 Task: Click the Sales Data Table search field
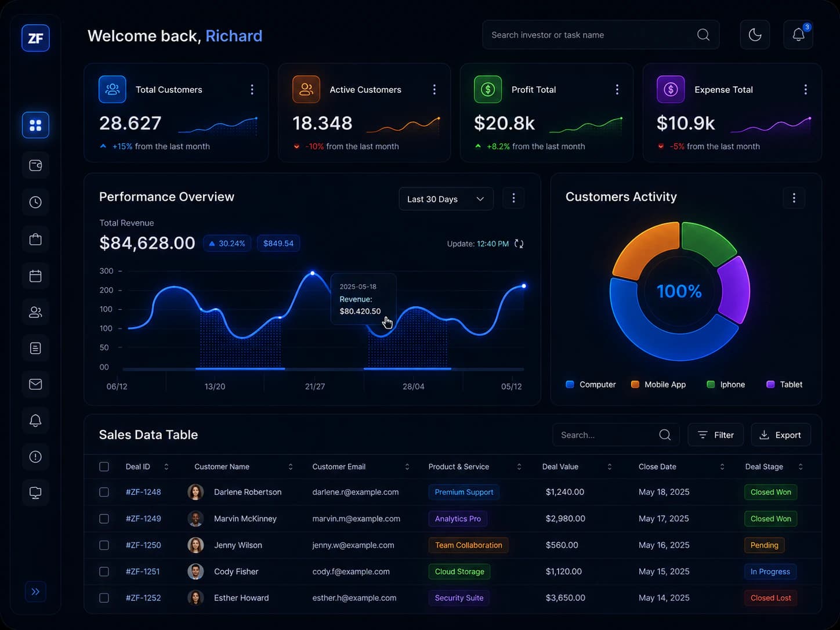tap(616, 435)
